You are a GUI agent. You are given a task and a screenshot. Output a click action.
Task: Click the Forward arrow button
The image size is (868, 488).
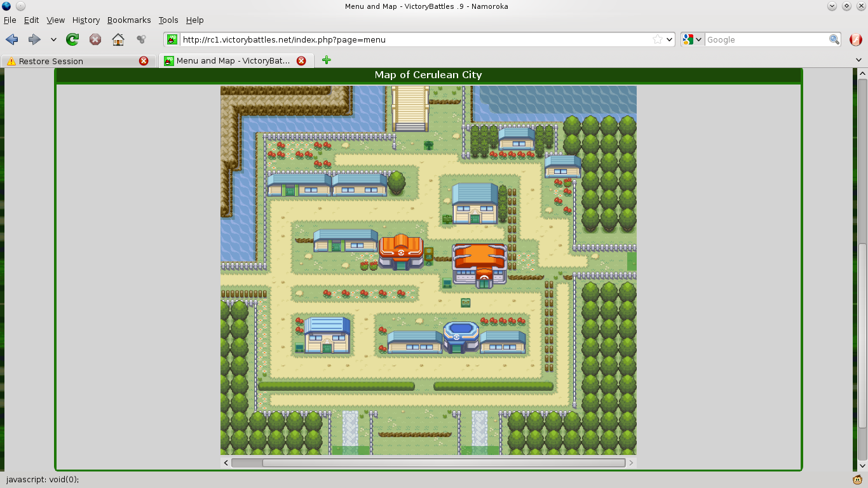point(34,39)
